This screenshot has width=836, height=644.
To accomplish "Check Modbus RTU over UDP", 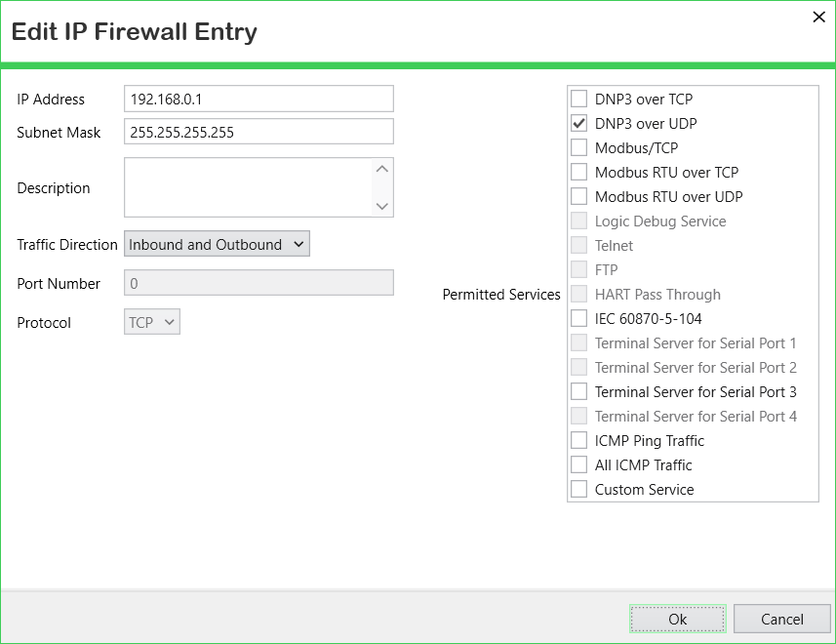I will (579, 196).
